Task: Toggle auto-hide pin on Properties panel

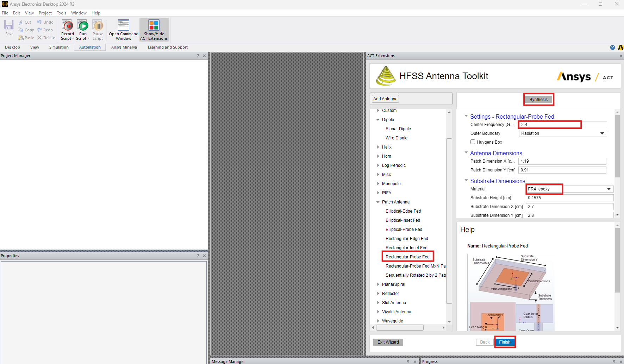Action: coord(198,256)
